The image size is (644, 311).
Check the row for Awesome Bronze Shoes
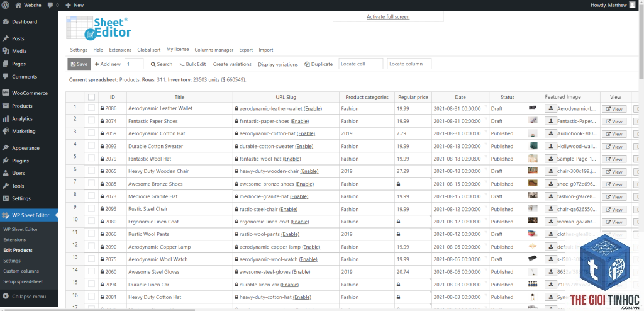click(x=91, y=184)
